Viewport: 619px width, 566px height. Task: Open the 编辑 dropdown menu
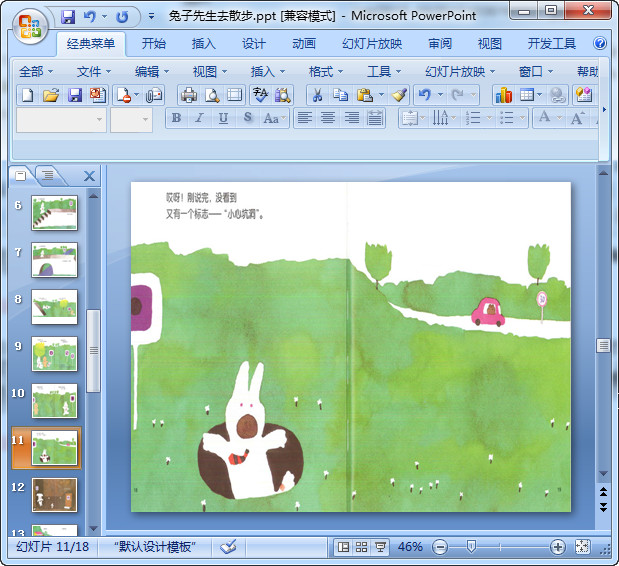point(152,72)
